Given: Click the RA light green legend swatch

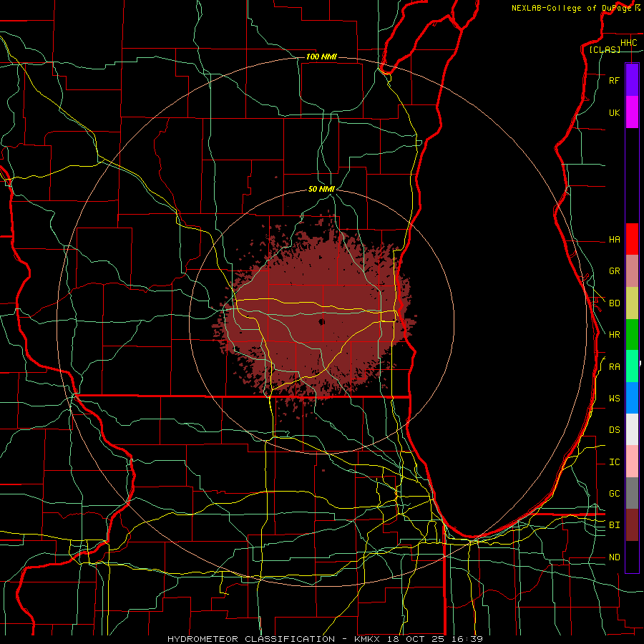Looking at the screenshot, I should click(x=632, y=366).
